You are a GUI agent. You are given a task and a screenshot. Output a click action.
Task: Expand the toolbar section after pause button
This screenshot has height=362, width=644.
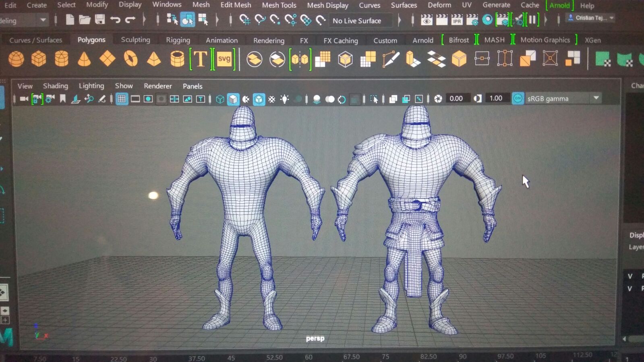point(546,19)
